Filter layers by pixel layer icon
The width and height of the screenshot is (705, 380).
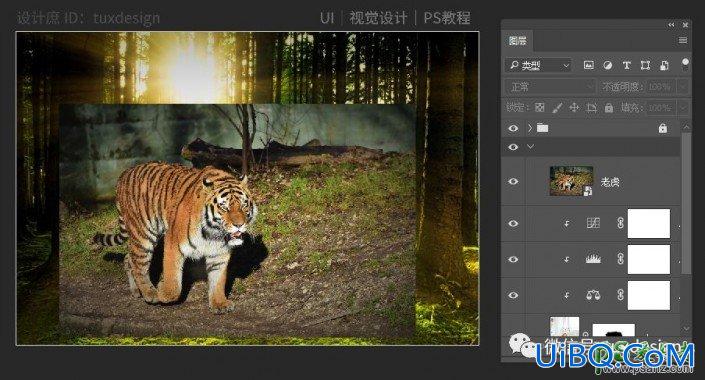click(x=589, y=65)
